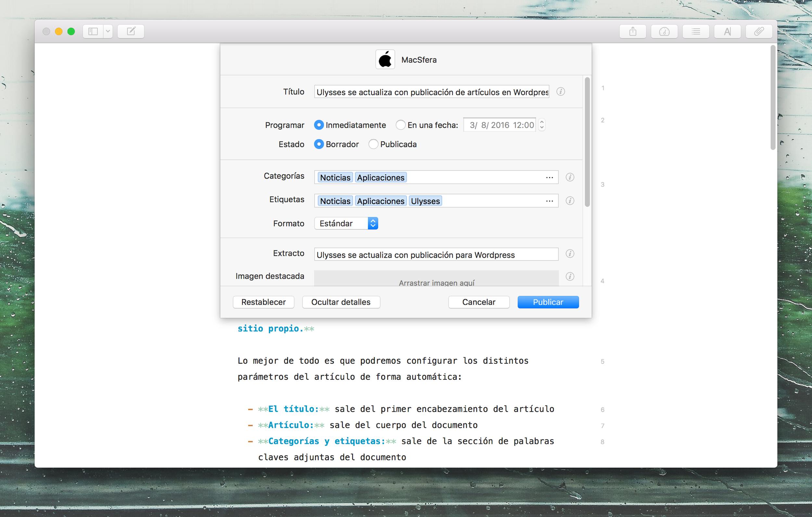Click the bold text 'El título:'
Screen dimensions: 812x517
click(x=293, y=409)
